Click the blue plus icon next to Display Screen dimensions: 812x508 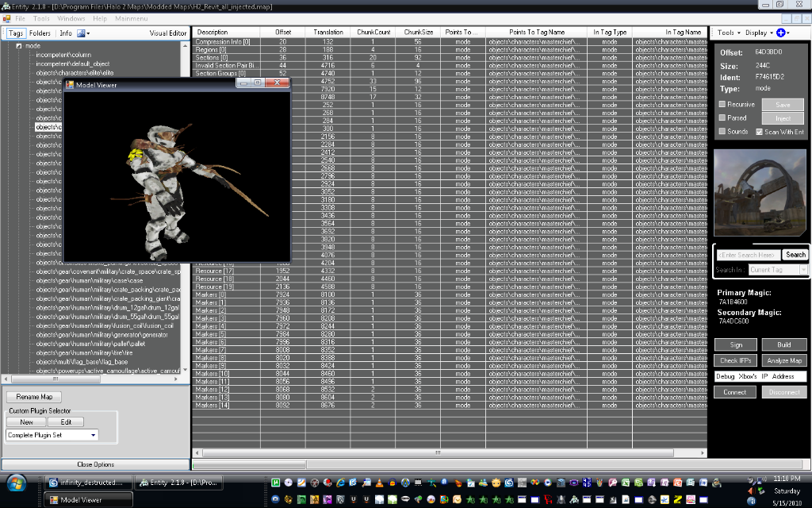[781, 33]
